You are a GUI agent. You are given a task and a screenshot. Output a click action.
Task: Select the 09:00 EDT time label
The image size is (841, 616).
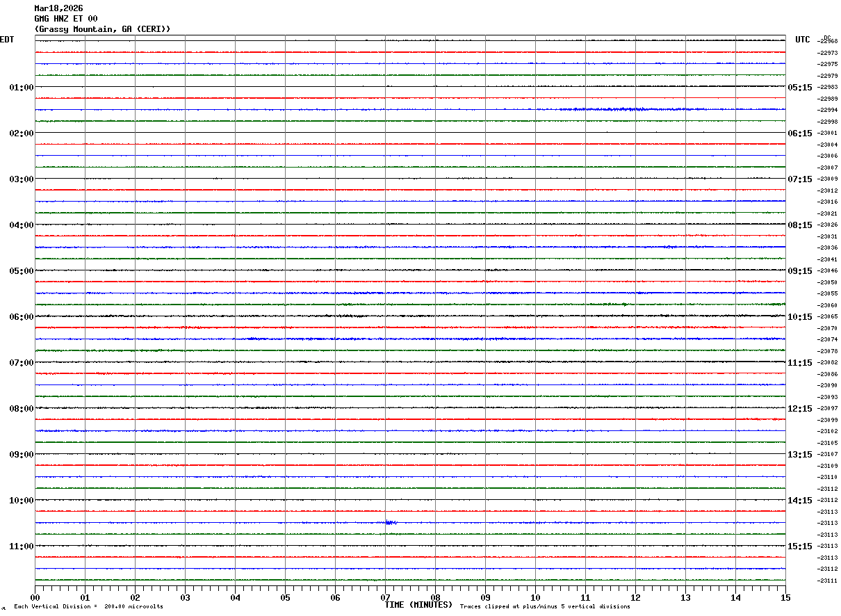pyautogui.click(x=22, y=455)
